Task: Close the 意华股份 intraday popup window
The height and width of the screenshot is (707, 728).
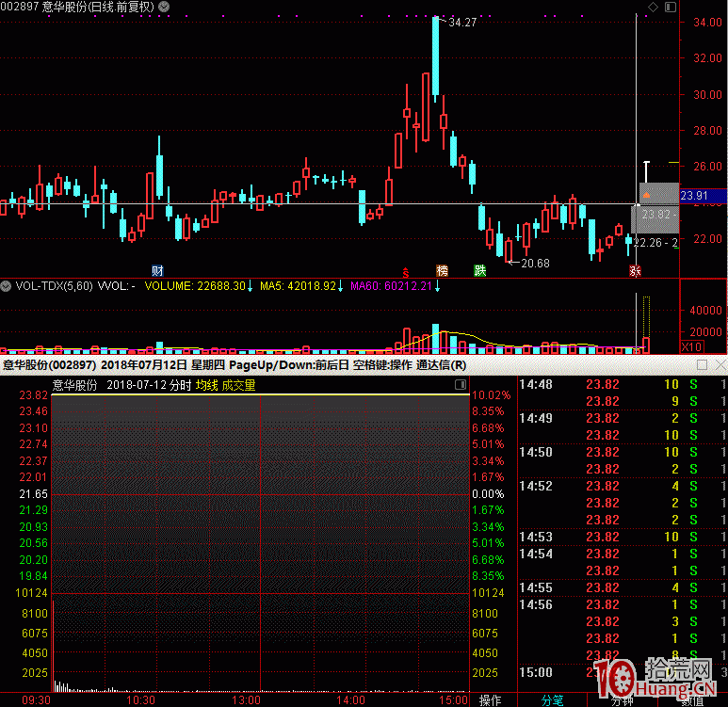Action: 720,365
